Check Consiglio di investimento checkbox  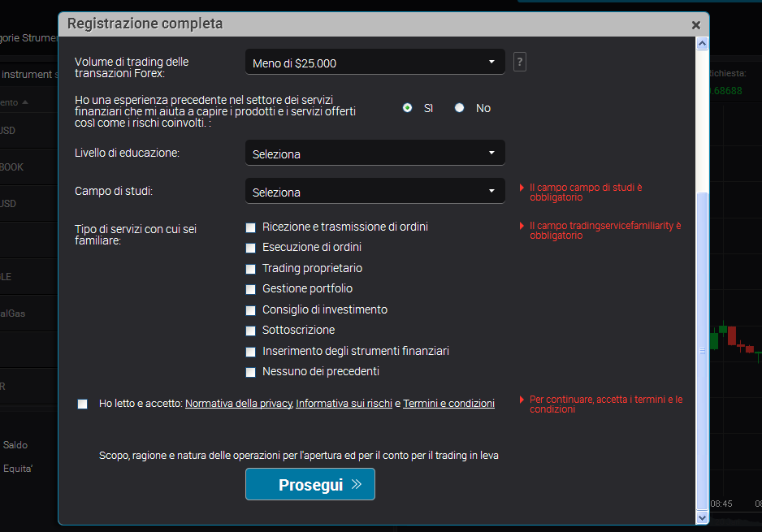click(x=251, y=310)
